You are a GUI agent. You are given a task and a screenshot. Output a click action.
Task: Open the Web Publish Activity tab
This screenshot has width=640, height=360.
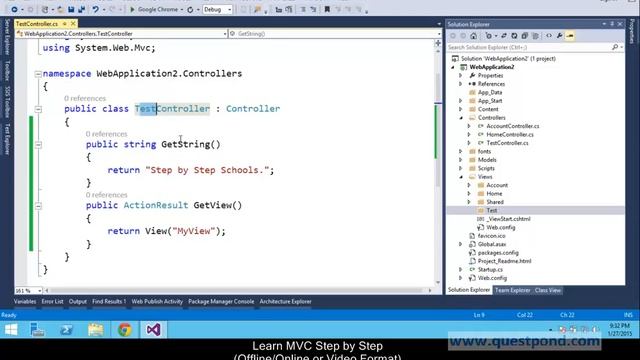[x=157, y=302]
